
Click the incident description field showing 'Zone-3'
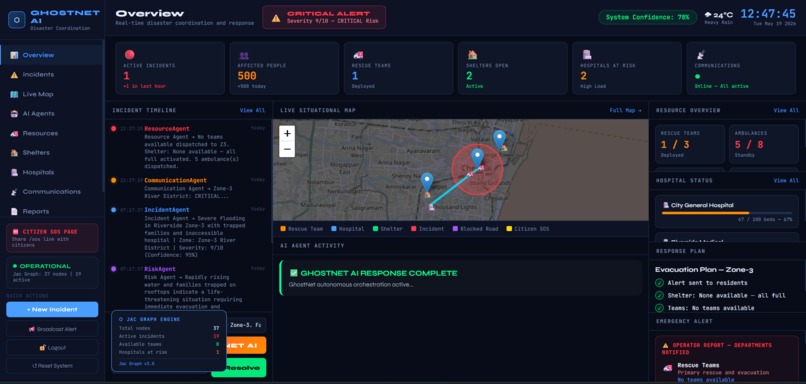pos(247,325)
